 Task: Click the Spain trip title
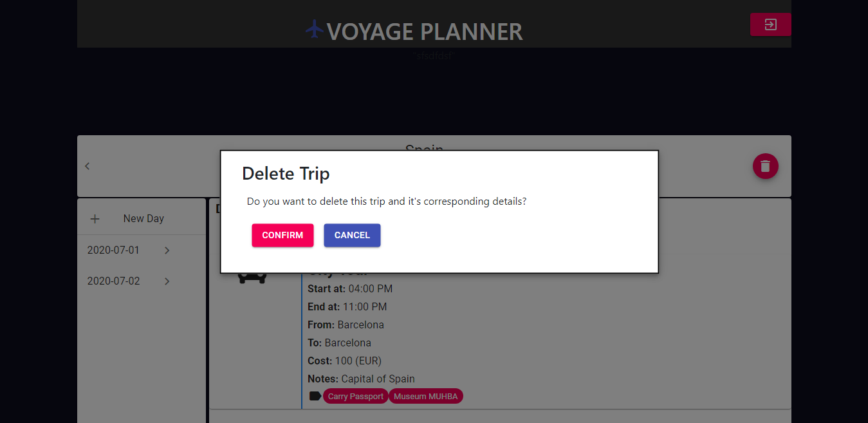(425, 150)
